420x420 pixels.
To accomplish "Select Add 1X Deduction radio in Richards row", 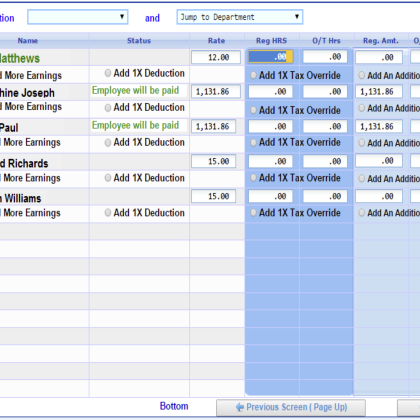I will 108,178.
